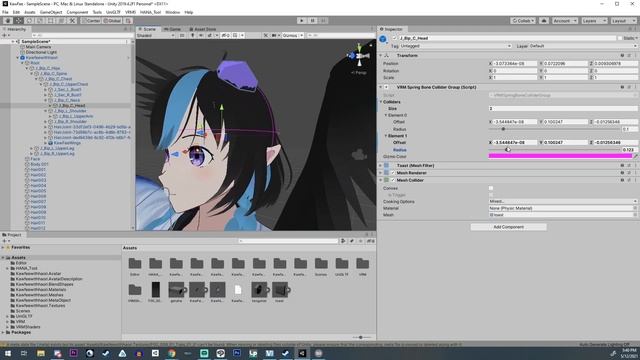Open the magenta Gizmo Color swatch
The height and width of the screenshot is (360, 640).
(560, 156)
